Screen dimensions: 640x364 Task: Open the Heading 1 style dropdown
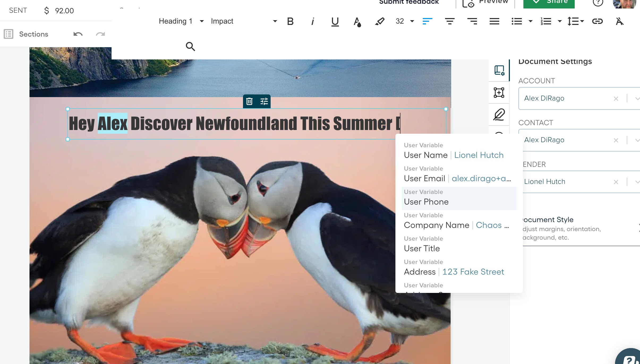(x=181, y=21)
